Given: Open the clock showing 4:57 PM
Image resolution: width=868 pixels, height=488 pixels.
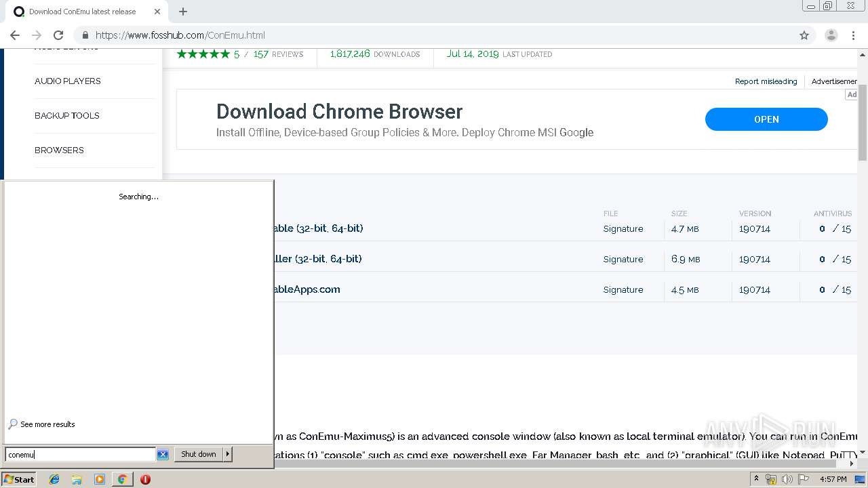Looking at the screenshot, I should pos(833,479).
